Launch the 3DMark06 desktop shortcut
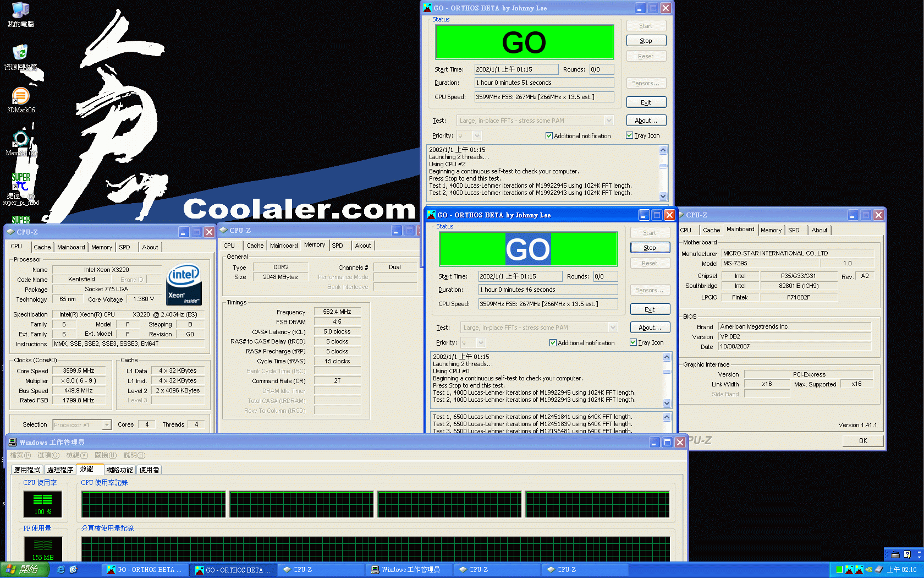 20,100
